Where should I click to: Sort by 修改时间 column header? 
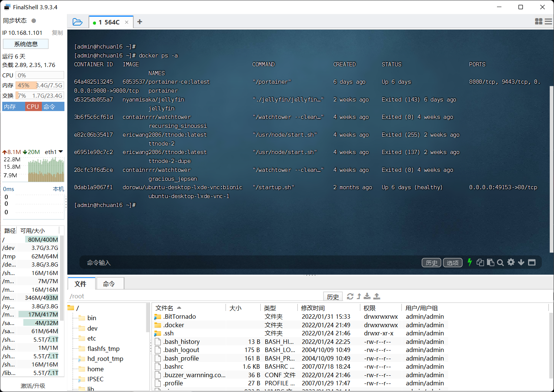coord(329,308)
